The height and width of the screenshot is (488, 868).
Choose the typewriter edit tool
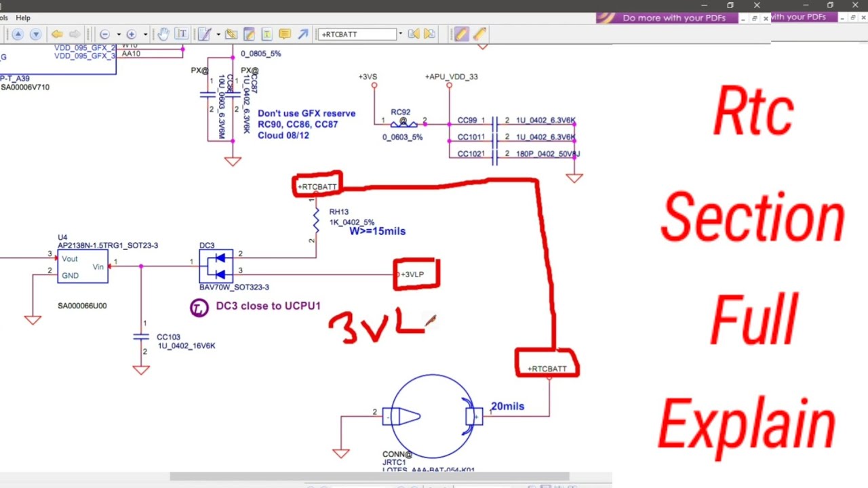tap(204, 34)
